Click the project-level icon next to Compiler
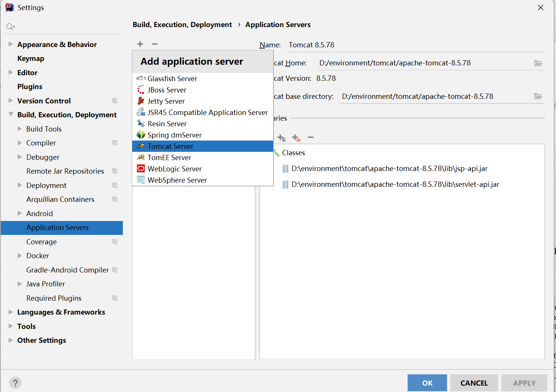This screenshot has height=392, width=556. pyautogui.click(x=115, y=143)
